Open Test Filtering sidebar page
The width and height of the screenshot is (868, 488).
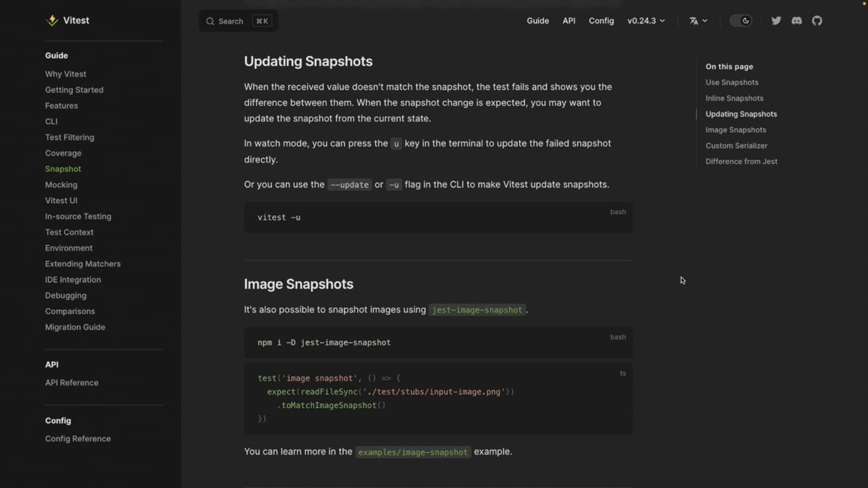70,137
